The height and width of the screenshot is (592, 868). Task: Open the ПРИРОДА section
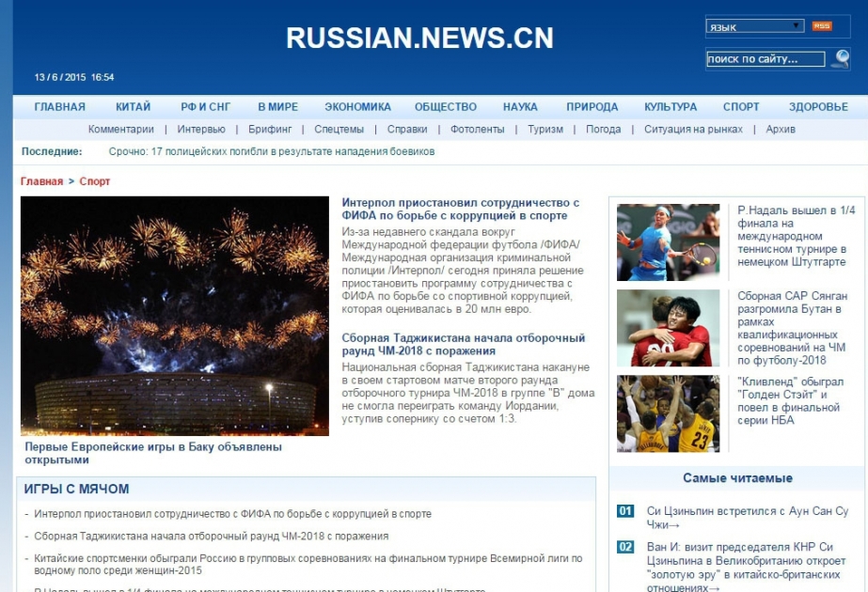click(x=592, y=107)
